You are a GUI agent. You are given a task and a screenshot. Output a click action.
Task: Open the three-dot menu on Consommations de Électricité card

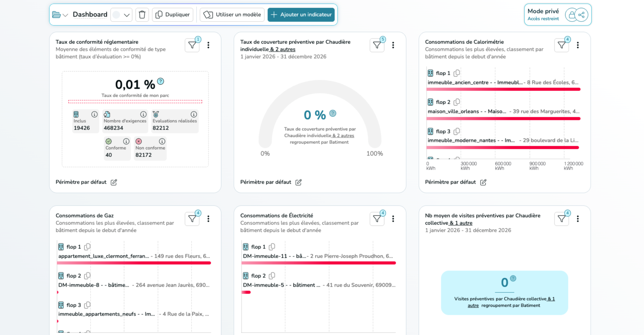(393, 219)
